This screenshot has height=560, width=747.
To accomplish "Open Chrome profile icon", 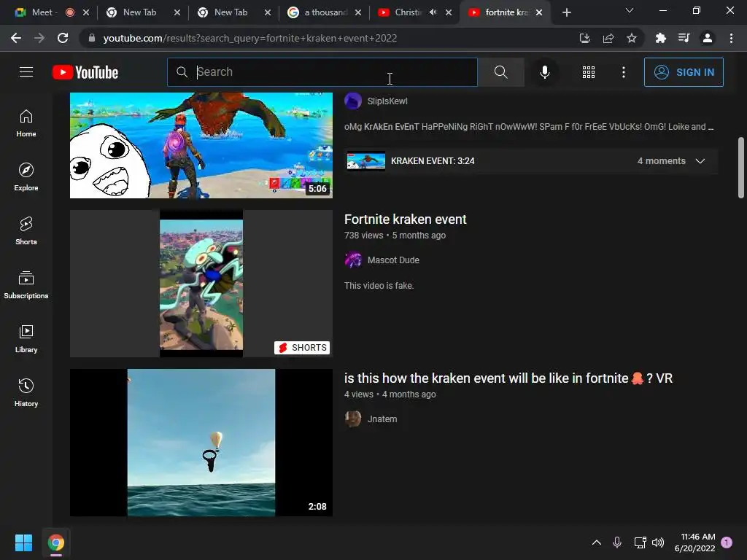I will [708, 38].
